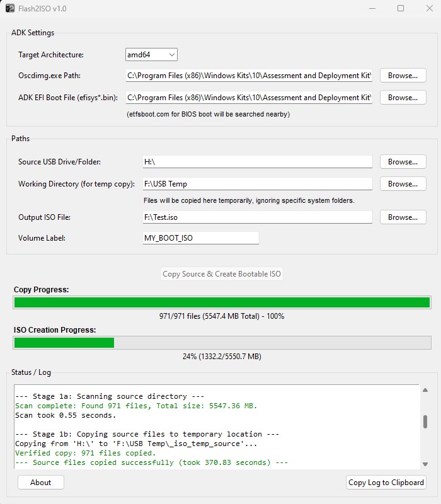Image resolution: width=441 pixels, height=504 pixels.
Task: Copy Log to Clipboard
Action: 386,483
